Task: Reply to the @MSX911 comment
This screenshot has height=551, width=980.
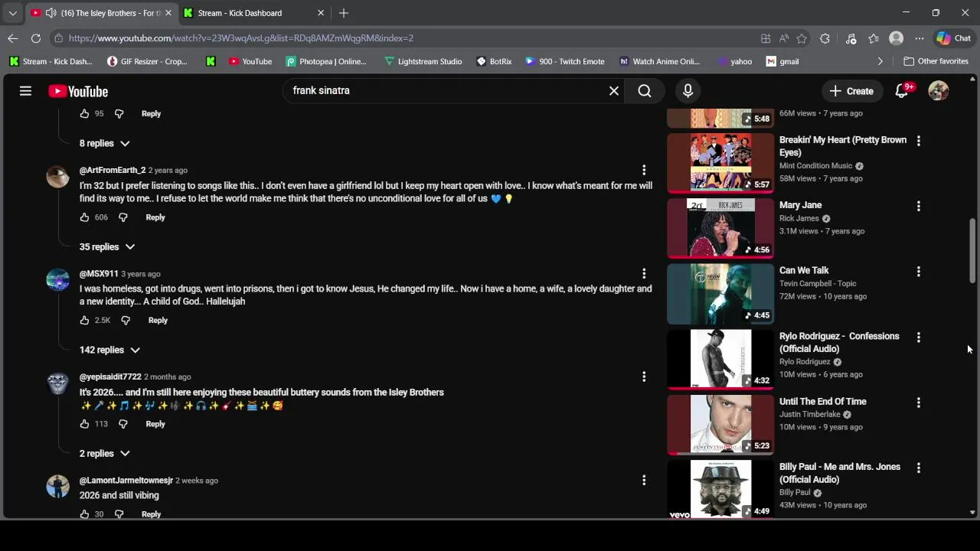Action: [158, 321]
